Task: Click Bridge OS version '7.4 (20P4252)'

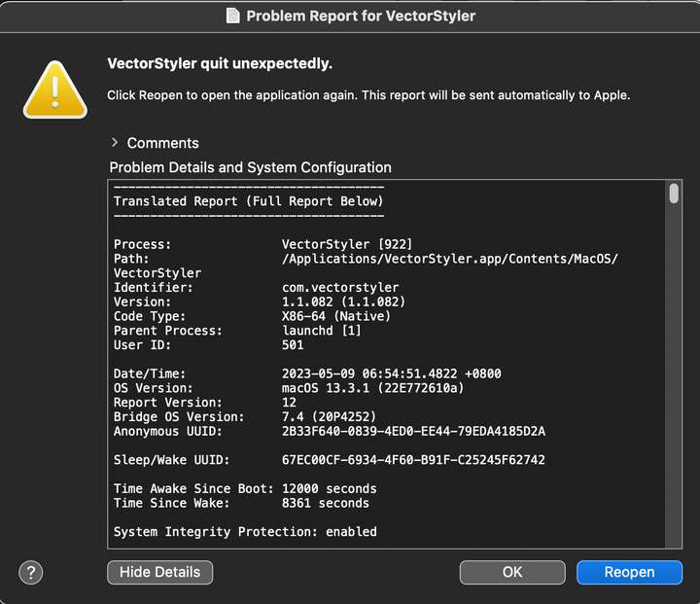Action: [329, 417]
